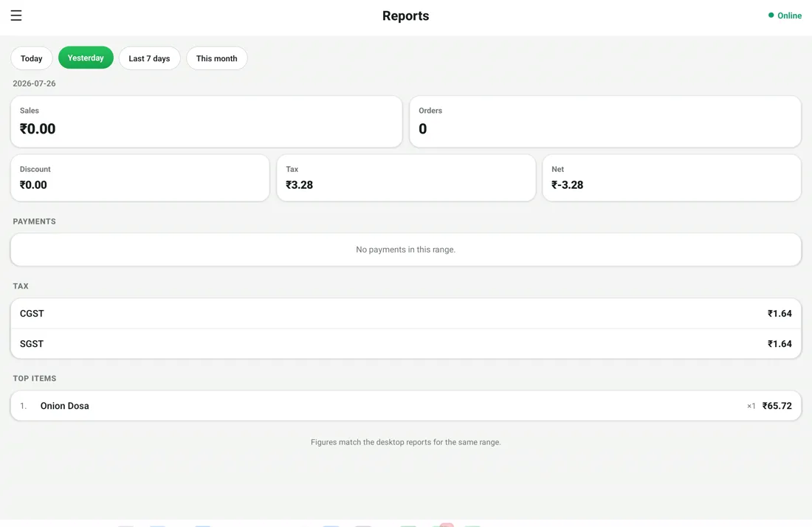Click the 'Figures match the desktop reports' note
This screenshot has height=527, width=812.
click(405, 442)
